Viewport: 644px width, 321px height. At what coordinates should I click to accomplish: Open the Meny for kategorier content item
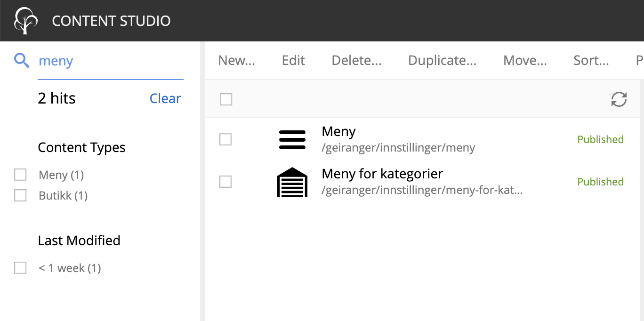click(382, 174)
